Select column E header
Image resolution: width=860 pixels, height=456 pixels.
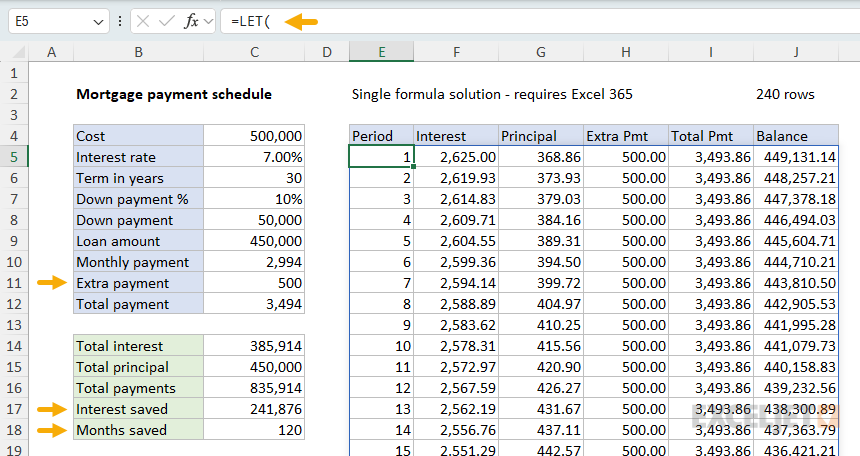381,52
